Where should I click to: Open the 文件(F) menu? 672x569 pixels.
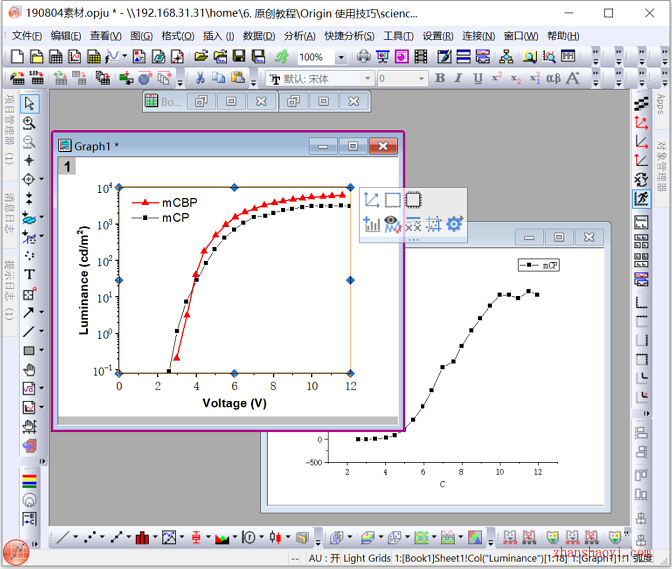click(27, 36)
